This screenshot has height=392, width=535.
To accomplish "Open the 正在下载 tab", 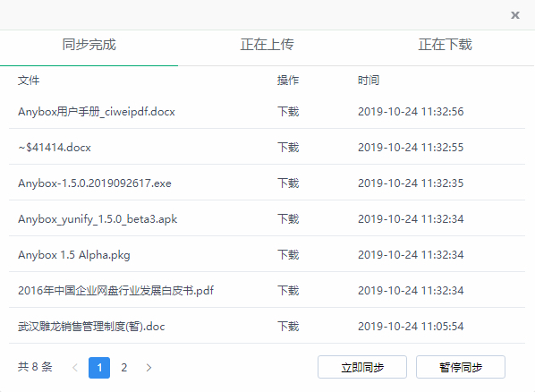I will 446,45.
